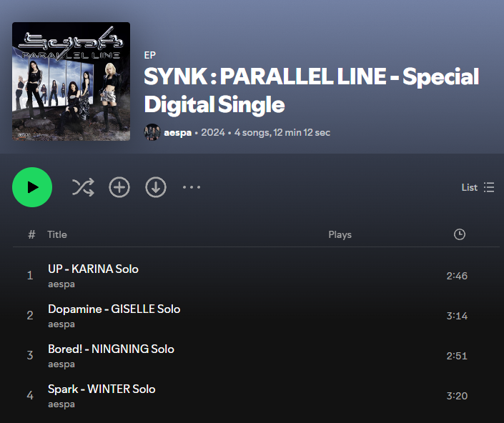Click the list layout icon beside List
504x423 pixels.
489,187
